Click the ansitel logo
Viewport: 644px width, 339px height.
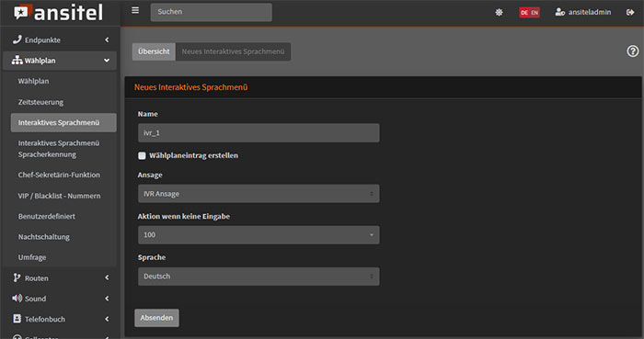[x=58, y=12]
